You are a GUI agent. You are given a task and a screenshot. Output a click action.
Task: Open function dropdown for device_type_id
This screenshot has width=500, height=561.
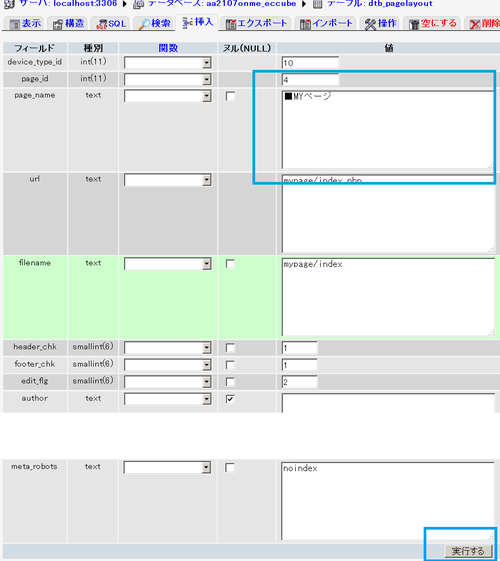click(x=168, y=63)
